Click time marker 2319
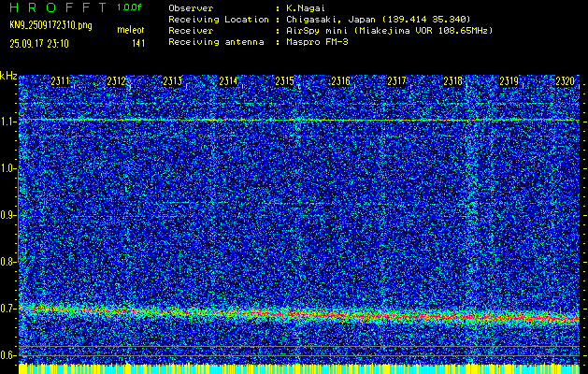Image resolution: width=588 pixels, height=374 pixels. tap(509, 81)
